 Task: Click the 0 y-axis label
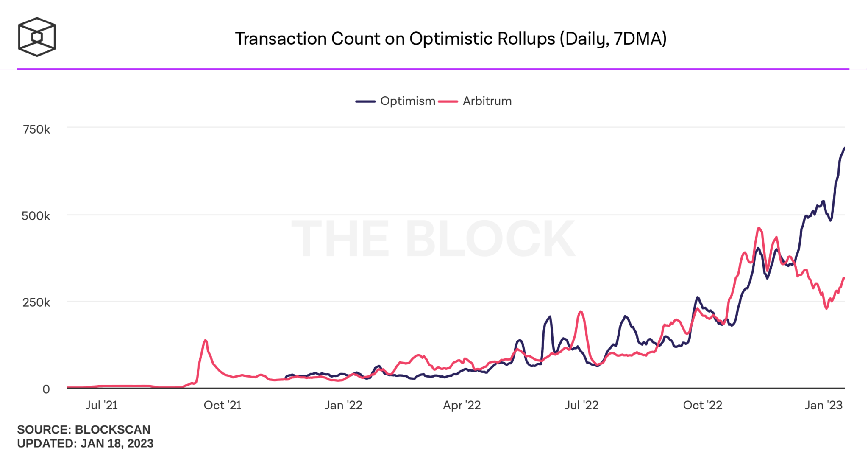[x=46, y=389]
